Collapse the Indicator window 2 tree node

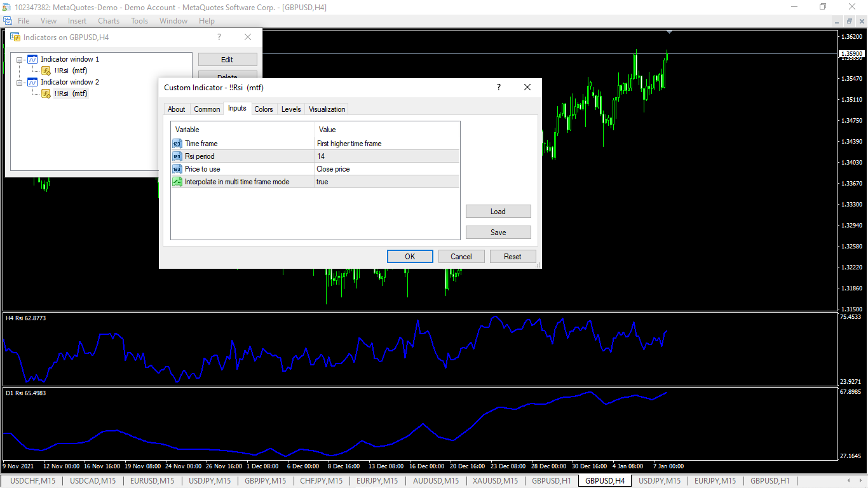point(20,82)
